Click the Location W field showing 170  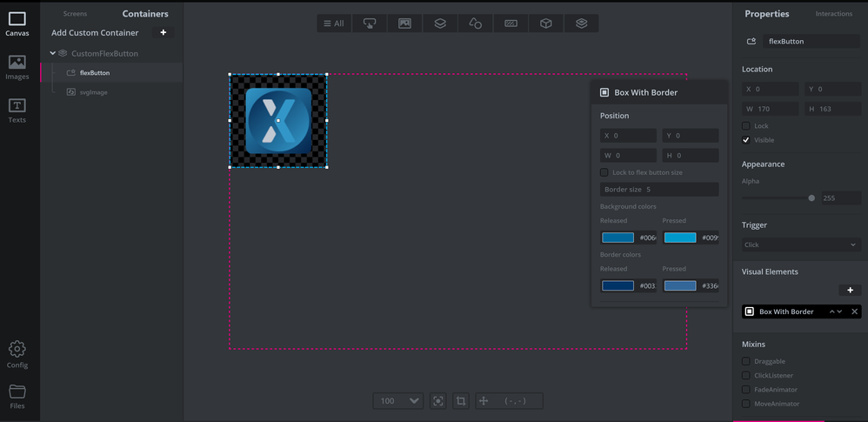770,109
